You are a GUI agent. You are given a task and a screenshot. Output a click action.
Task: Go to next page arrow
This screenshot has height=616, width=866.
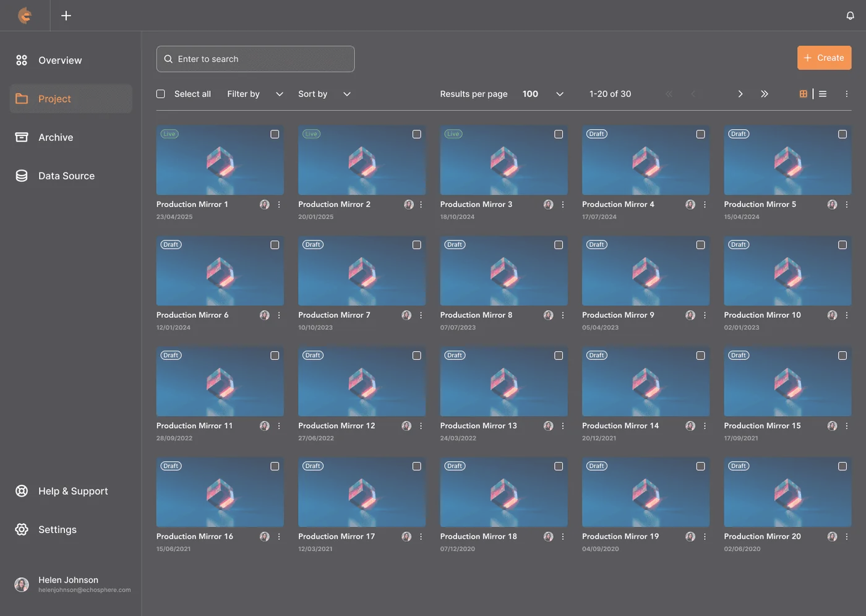[x=740, y=94]
